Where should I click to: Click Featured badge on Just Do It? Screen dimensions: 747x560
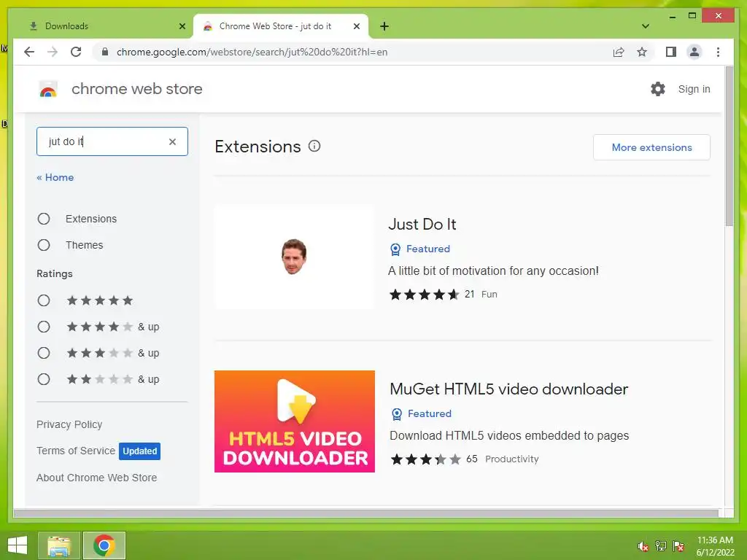tap(419, 249)
